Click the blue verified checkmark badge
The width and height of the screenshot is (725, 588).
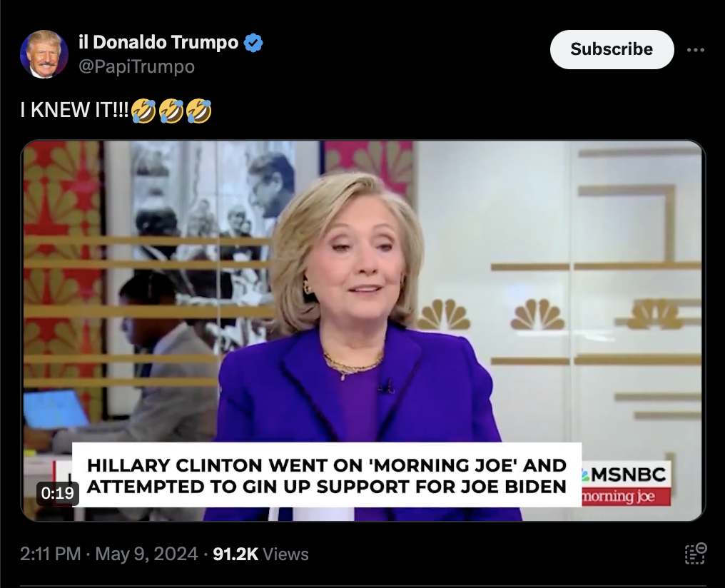[253, 43]
